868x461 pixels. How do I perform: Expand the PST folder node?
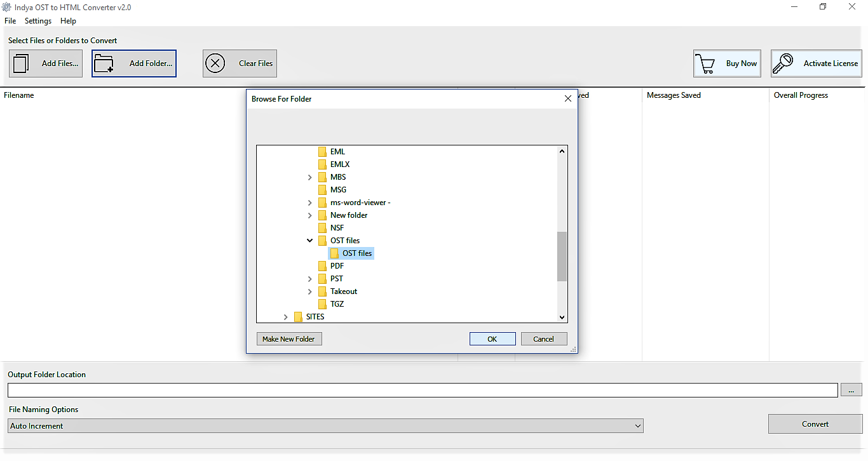coord(310,279)
